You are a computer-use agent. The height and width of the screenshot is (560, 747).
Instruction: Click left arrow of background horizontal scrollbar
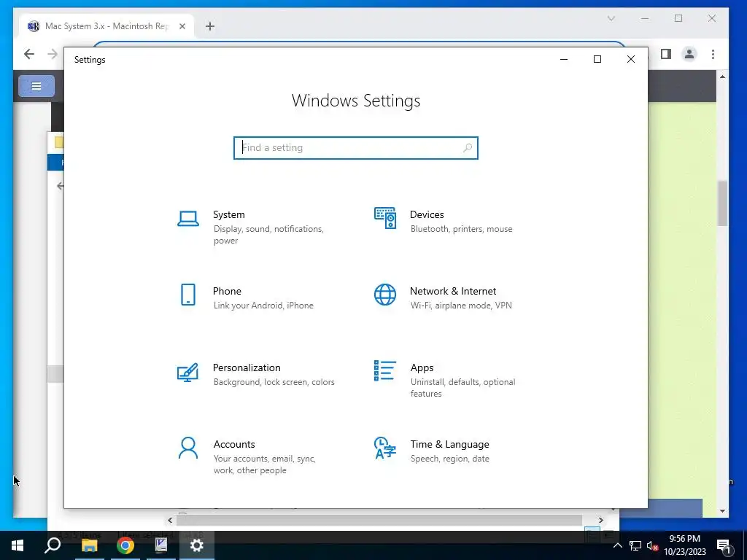pyautogui.click(x=170, y=520)
